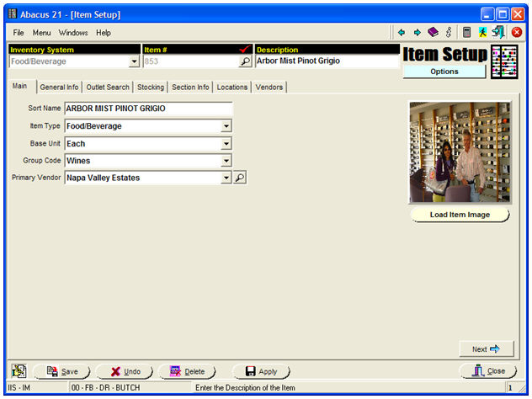Viewport: 532px width, 399px height.
Task: Click the running man toolbar icon
Action: tap(482, 32)
